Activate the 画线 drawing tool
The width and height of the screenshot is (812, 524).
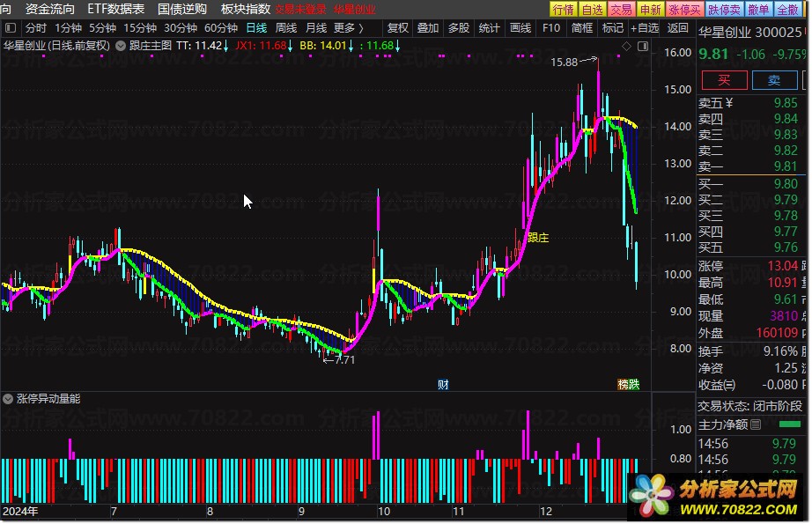point(520,28)
